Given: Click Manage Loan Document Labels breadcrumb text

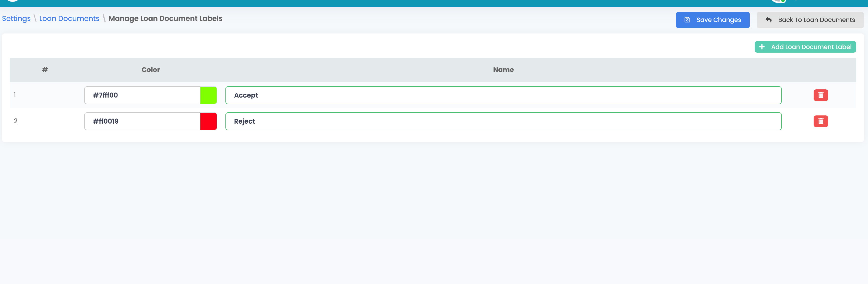Looking at the screenshot, I should (165, 19).
